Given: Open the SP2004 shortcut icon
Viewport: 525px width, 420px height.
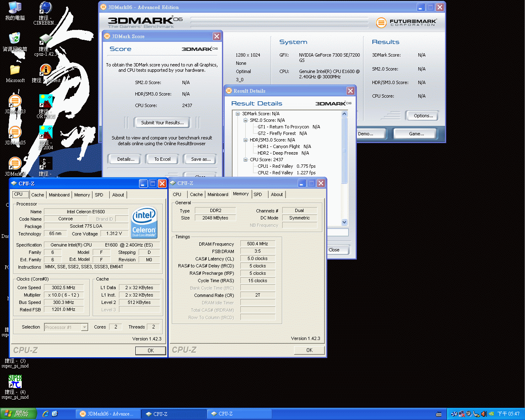Looking at the screenshot, I should click(46, 137).
